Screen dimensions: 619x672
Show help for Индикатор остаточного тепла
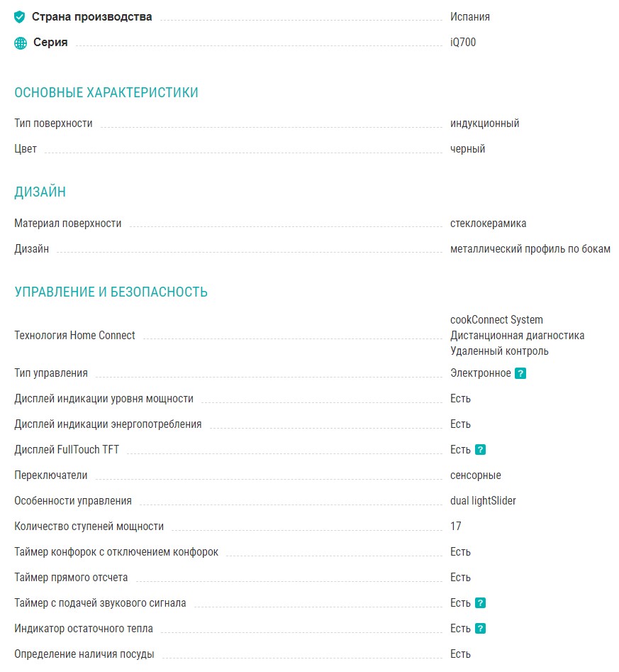(x=480, y=629)
